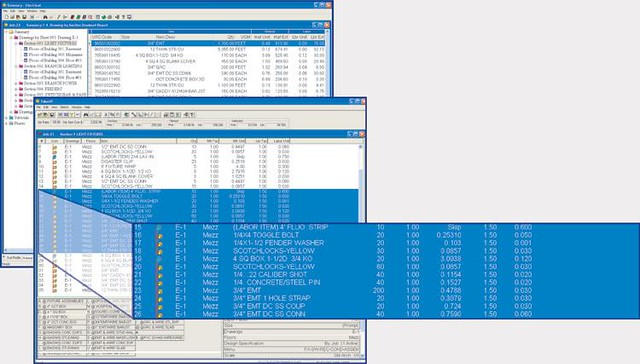Open the Edit menu in Summary window
Viewport: 640px width, 364px height.
pos(13,11)
